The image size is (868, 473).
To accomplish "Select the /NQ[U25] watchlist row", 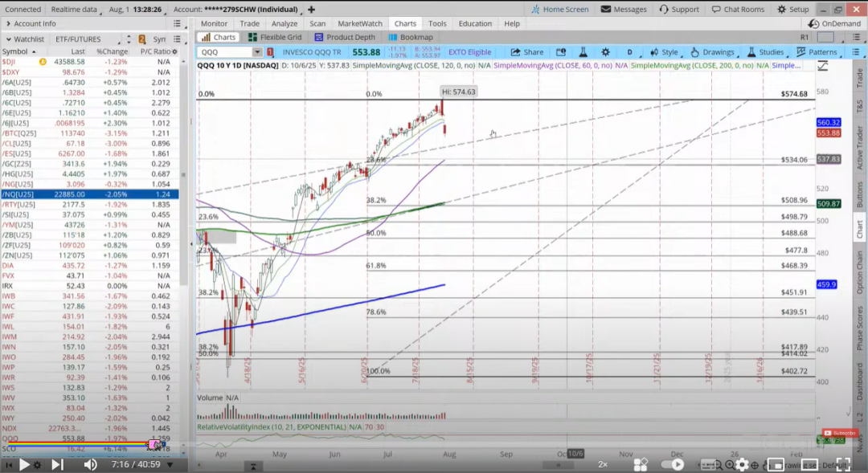I will click(89, 194).
